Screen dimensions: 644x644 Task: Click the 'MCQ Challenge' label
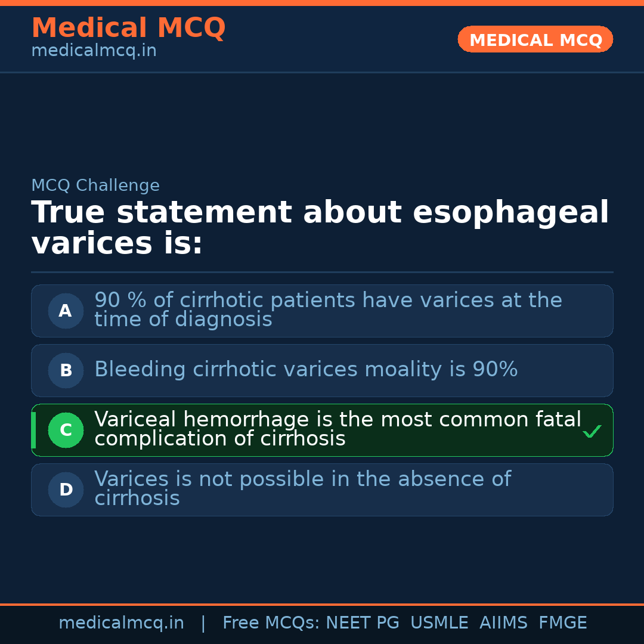pos(95,185)
